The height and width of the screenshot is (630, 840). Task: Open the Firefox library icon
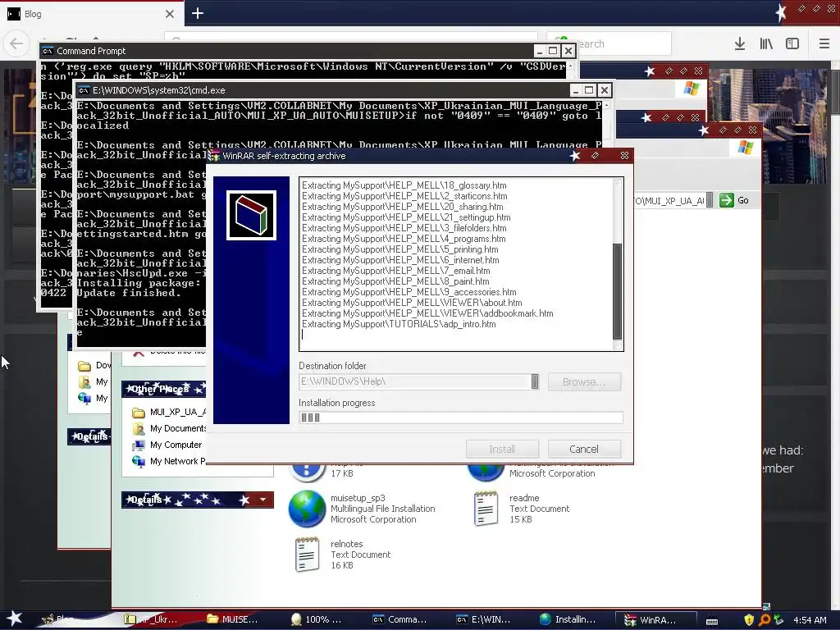coord(766,44)
